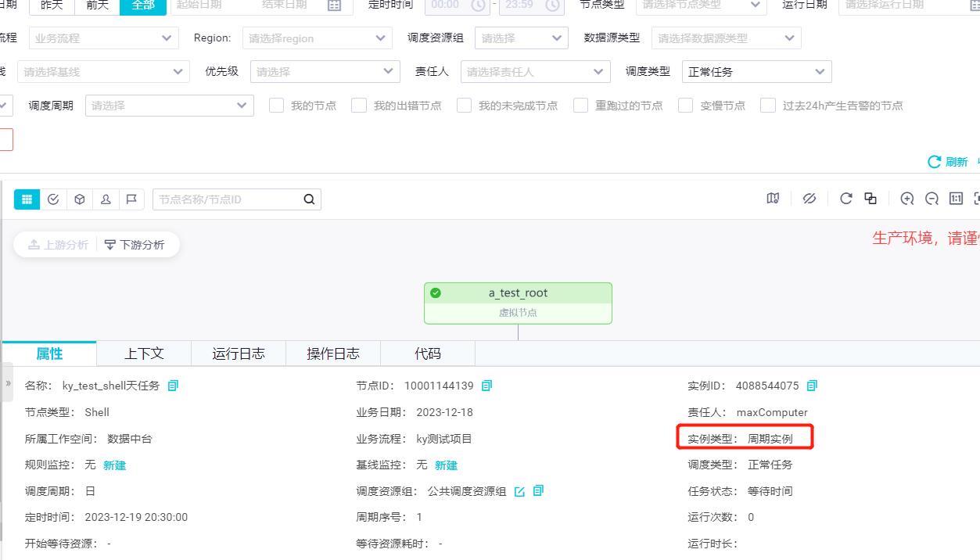Image resolution: width=980 pixels, height=560 pixels.
Task: Click the 刷新 refresh link
Action: point(948,162)
